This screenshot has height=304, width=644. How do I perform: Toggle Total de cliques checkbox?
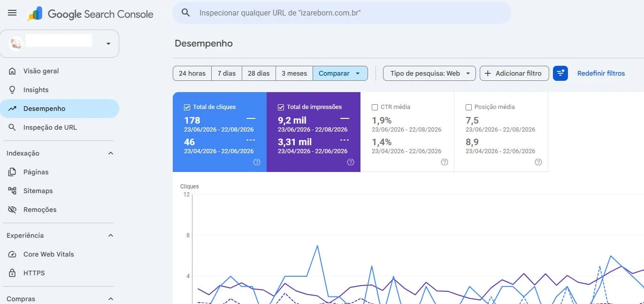click(x=187, y=107)
